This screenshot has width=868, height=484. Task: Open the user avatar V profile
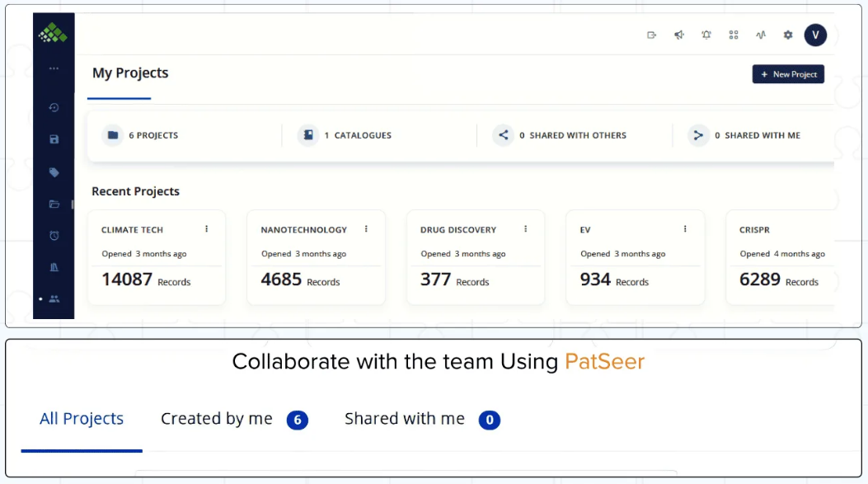click(815, 35)
